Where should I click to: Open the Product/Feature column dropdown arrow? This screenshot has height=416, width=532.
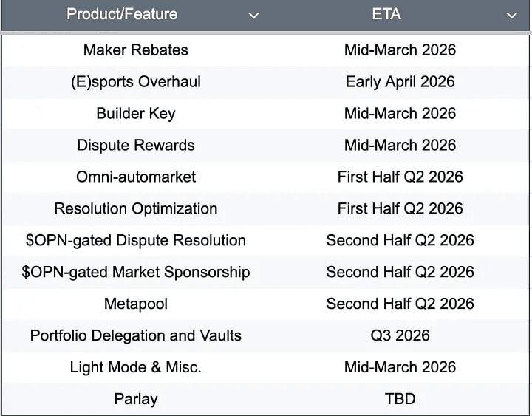pyautogui.click(x=254, y=16)
